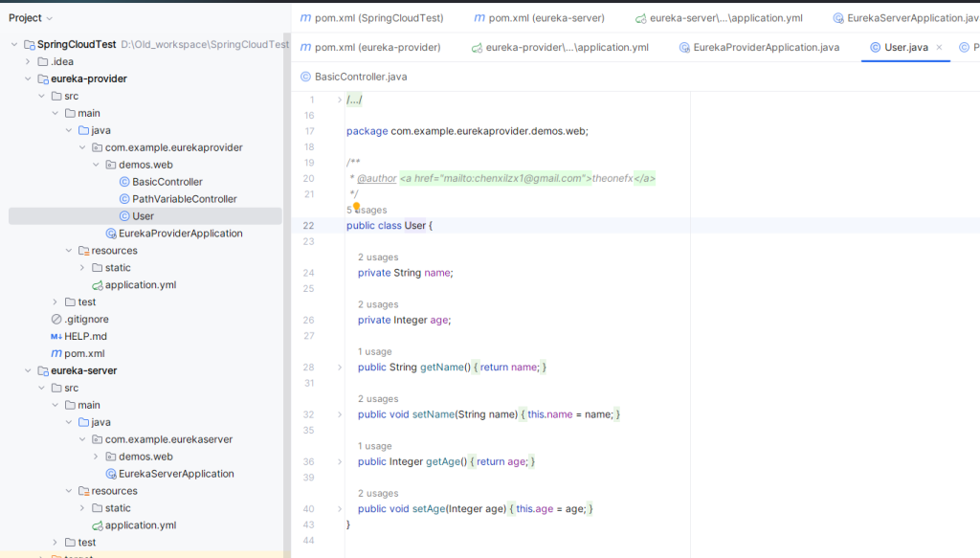
Task: Click the Maven icon beside eureka-provider pom.xml
Action: (x=56, y=354)
